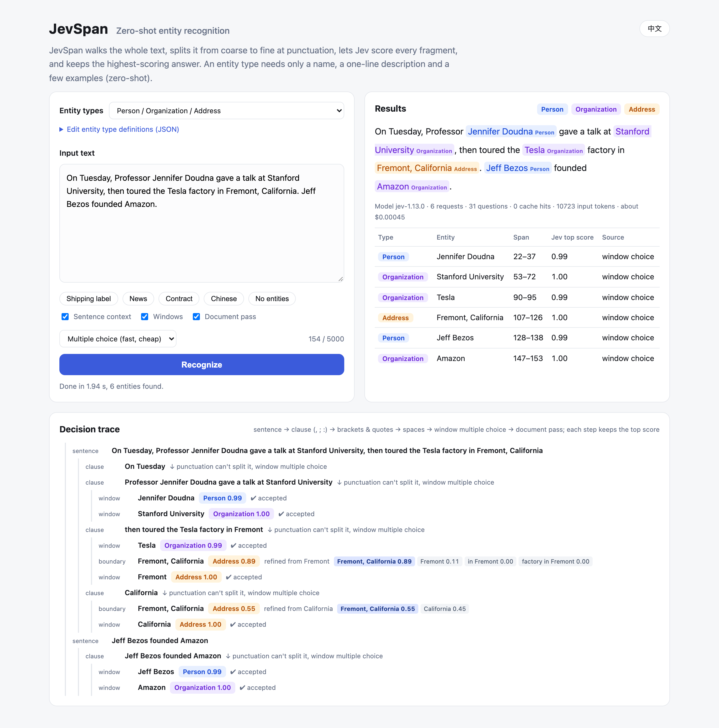Load the Chinese example text
The height and width of the screenshot is (728, 719).
[x=224, y=298]
